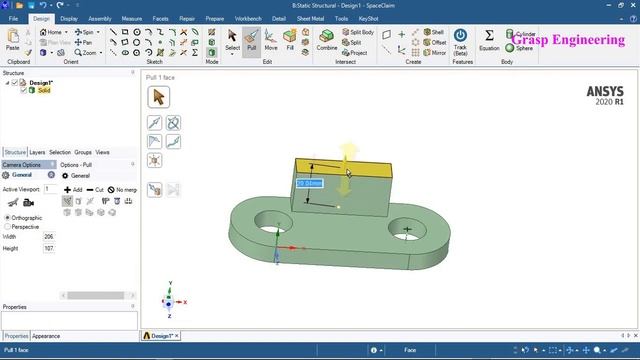Click the Active Viewport input field

pos(50,189)
